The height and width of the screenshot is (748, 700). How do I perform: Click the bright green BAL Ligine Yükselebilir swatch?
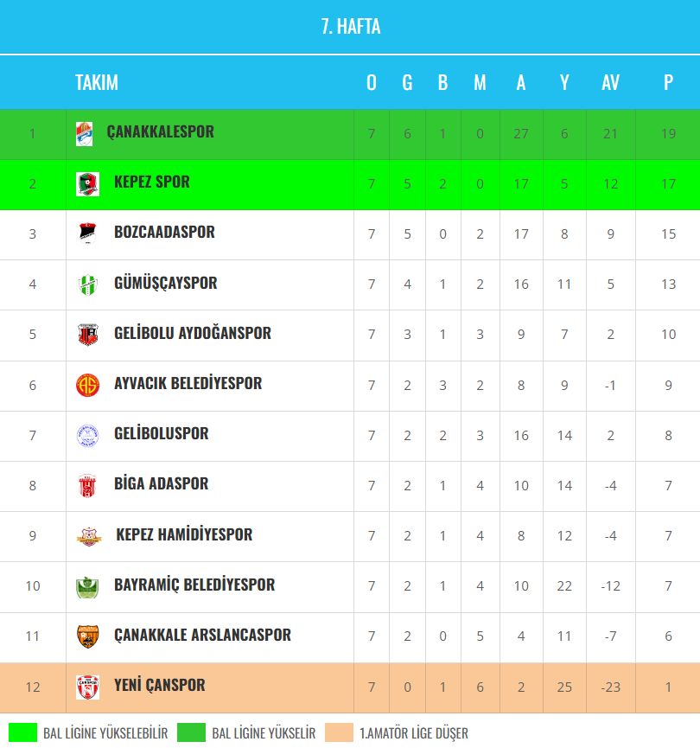(22, 732)
